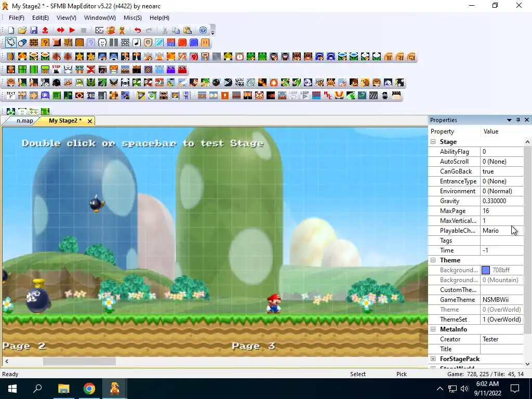Click the red undo arrow icon
This screenshot has width=532, height=399.
[x=137, y=30]
